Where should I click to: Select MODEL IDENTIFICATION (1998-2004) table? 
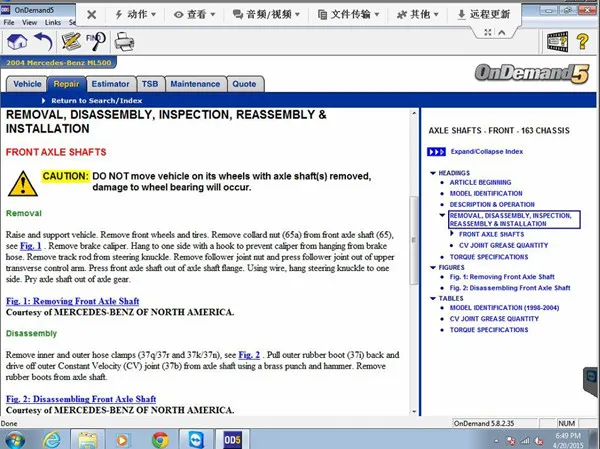coord(504,308)
